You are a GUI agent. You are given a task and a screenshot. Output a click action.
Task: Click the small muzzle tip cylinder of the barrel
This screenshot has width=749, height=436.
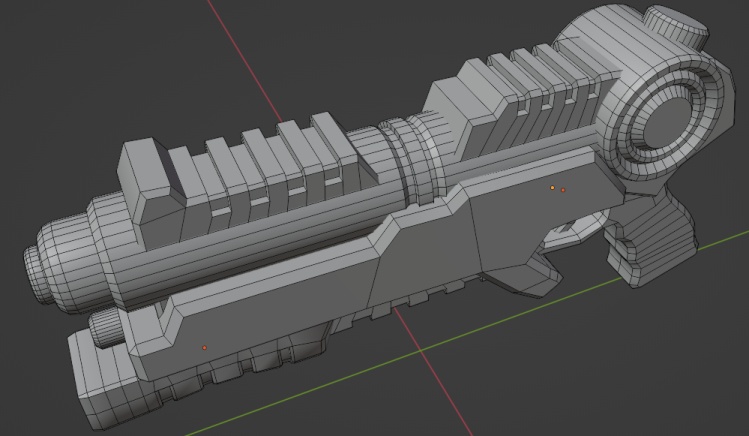(x=37, y=274)
